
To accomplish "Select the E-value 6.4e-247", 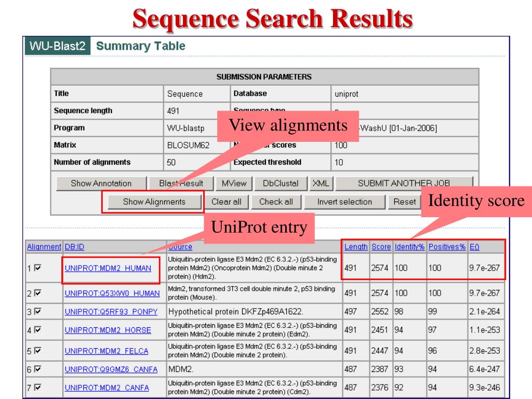I will (485, 369).
